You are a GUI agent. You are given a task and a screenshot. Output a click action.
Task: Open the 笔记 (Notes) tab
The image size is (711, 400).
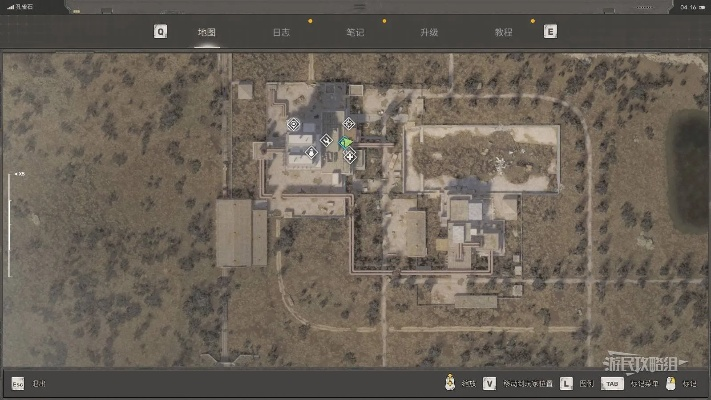(355, 32)
